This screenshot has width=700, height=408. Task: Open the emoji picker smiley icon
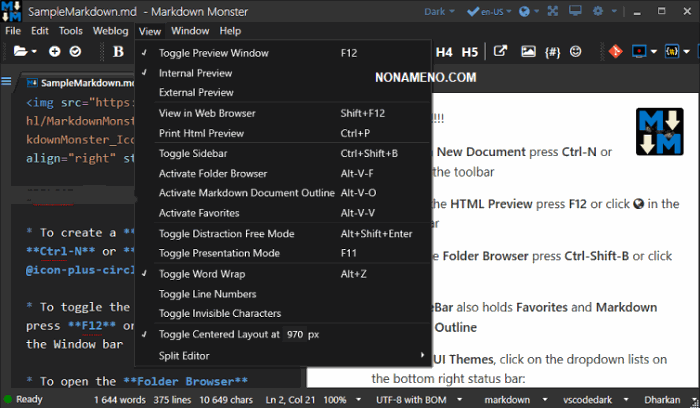click(575, 51)
